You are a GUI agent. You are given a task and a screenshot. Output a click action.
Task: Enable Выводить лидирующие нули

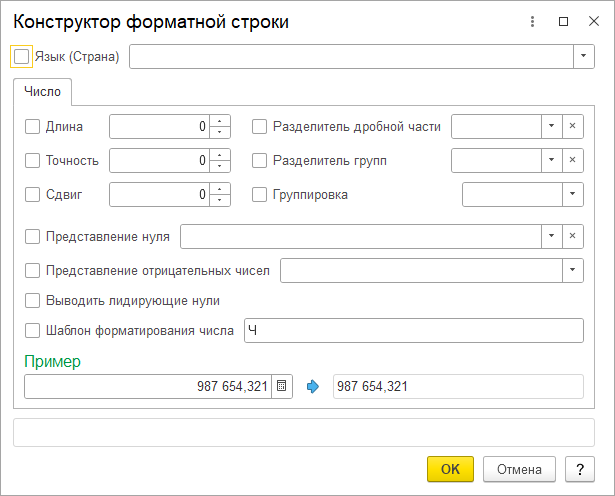click(x=33, y=301)
